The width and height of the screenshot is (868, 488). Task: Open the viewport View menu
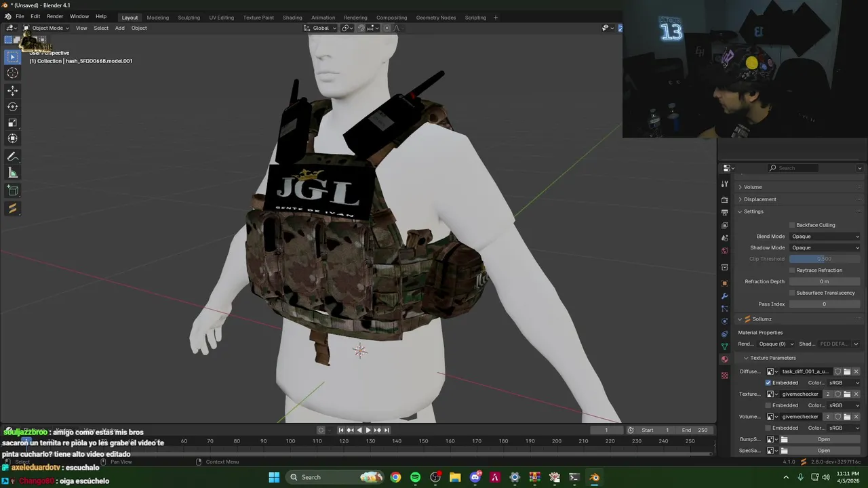[x=81, y=28]
